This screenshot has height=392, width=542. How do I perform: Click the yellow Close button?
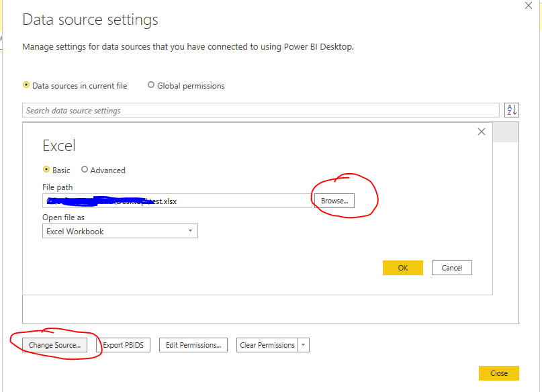499,373
